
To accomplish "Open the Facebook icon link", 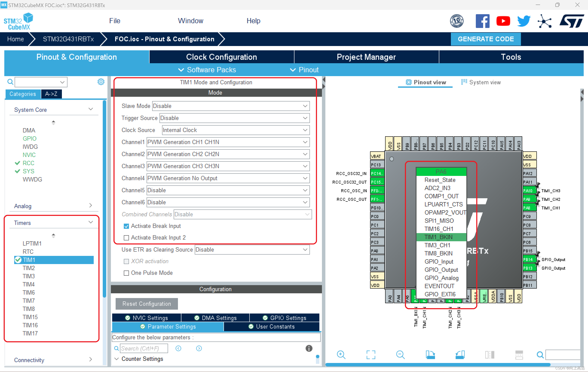I will pos(482,21).
